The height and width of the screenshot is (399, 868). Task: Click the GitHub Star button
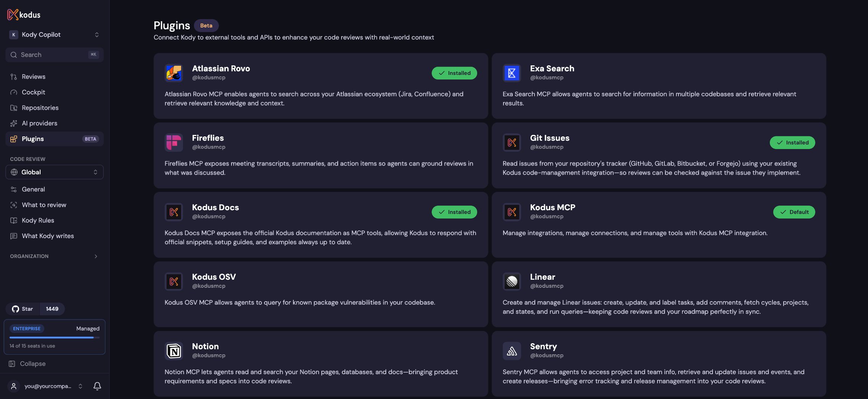tap(23, 309)
